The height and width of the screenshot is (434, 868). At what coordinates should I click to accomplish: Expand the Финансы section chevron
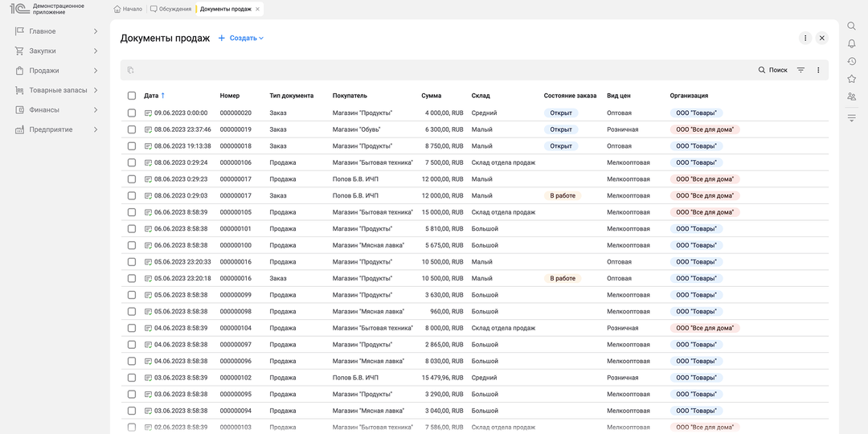click(96, 109)
